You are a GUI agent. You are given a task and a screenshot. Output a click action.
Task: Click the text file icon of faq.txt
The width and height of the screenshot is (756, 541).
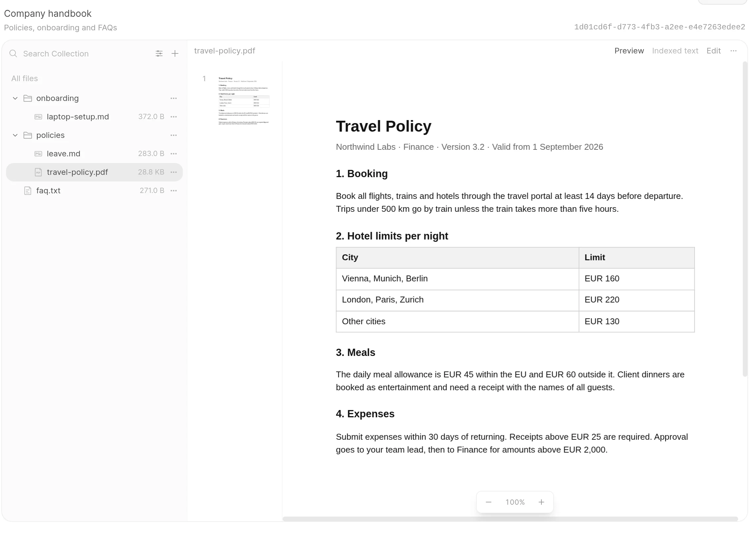click(28, 191)
